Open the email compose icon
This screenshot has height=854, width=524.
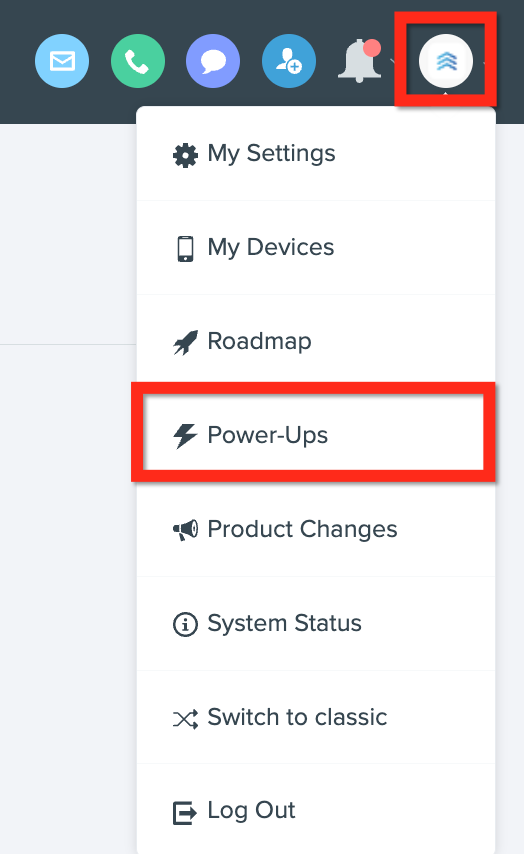(62, 61)
